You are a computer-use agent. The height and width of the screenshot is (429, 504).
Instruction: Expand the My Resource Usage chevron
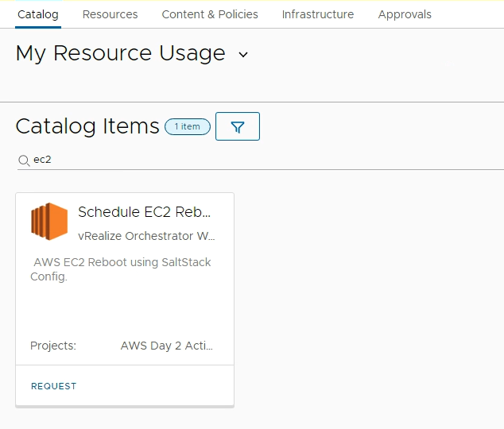pyautogui.click(x=243, y=55)
